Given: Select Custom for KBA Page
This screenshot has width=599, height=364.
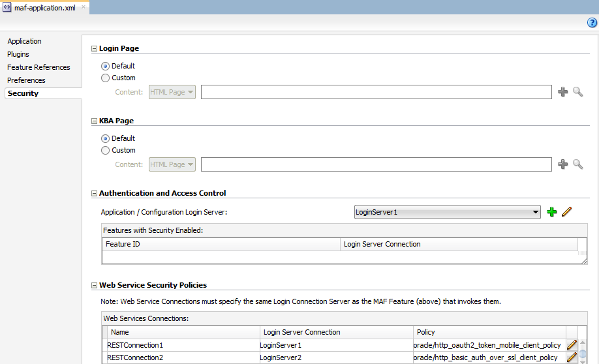Looking at the screenshot, I should [105, 151].
